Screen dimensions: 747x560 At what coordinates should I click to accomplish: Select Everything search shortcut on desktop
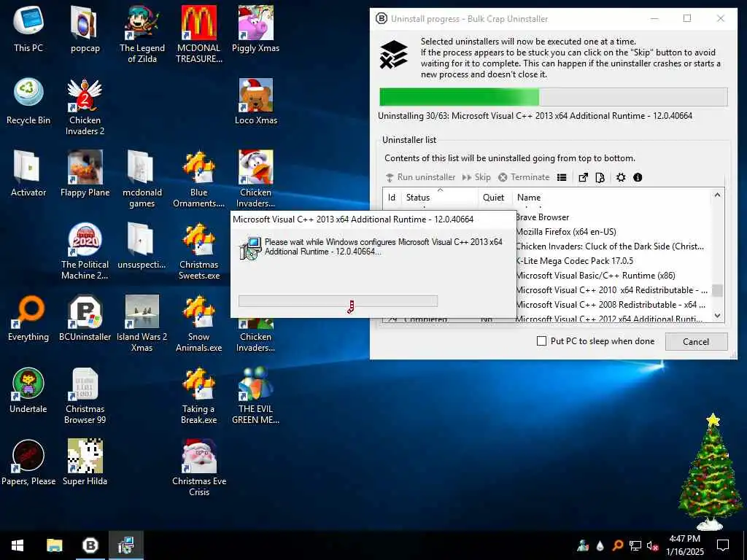(x=28, y=318)
